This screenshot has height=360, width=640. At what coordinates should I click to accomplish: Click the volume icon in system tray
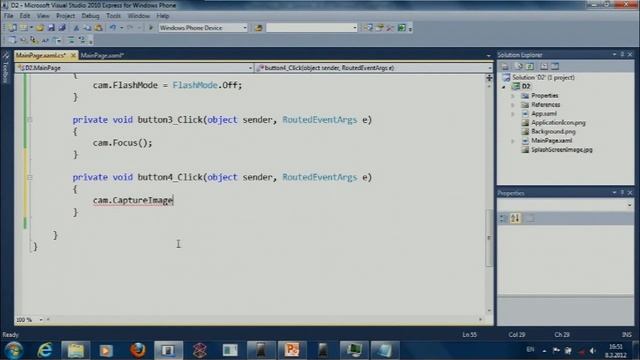pyautogui.click(x=593, y=351)
